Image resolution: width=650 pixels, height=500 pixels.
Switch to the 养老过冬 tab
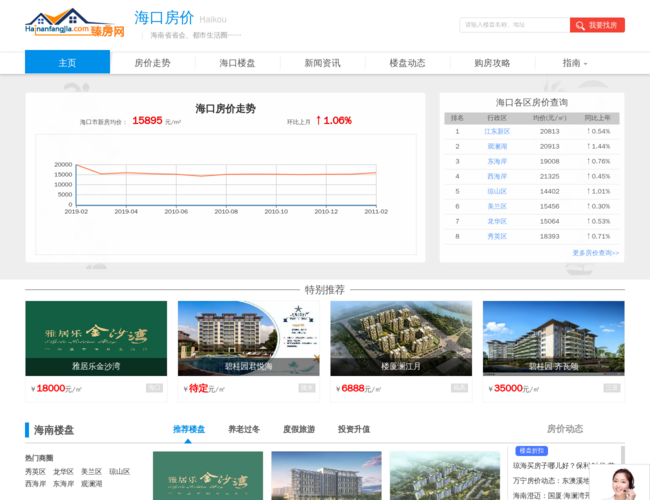tap(244, 429)
